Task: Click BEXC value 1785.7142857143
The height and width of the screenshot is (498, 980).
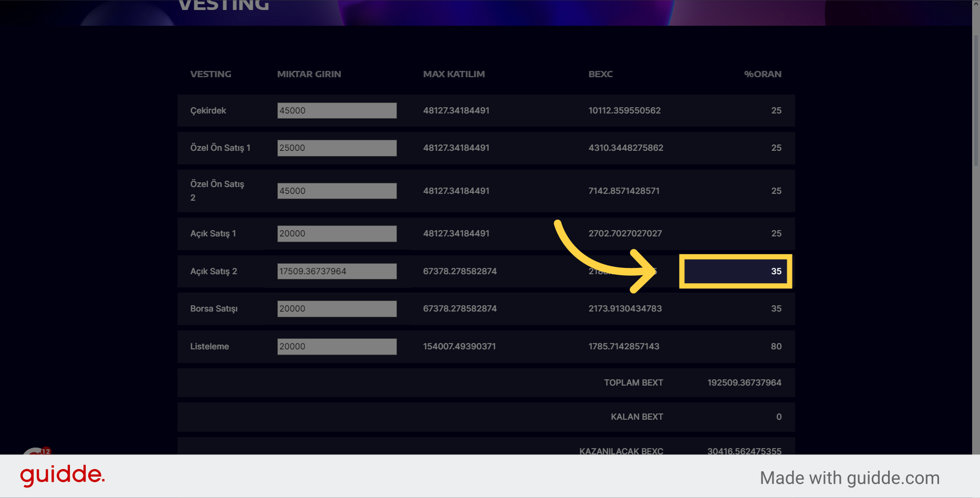Action: point(624,347)
